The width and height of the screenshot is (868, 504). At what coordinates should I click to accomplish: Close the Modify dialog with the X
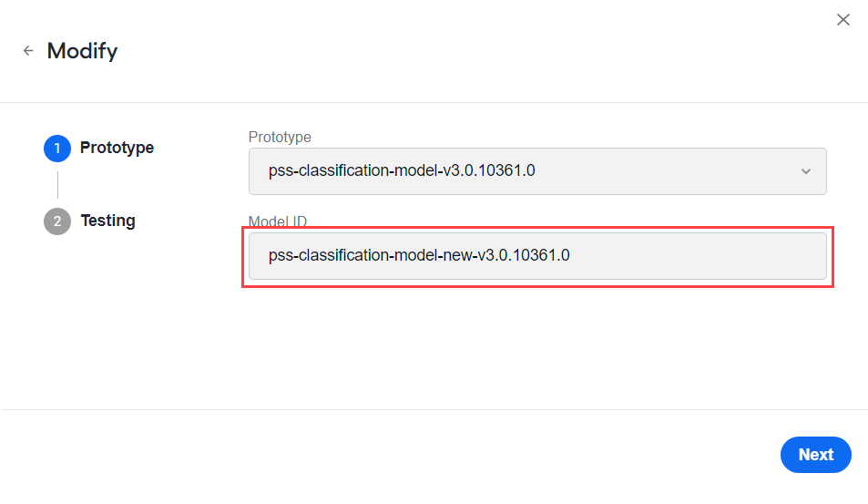(x=843, y=20)
